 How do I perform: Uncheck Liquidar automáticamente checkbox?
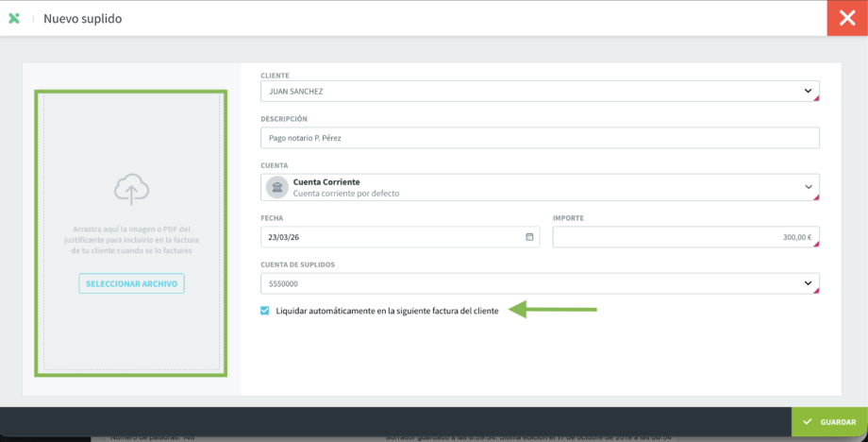[265, 310]
